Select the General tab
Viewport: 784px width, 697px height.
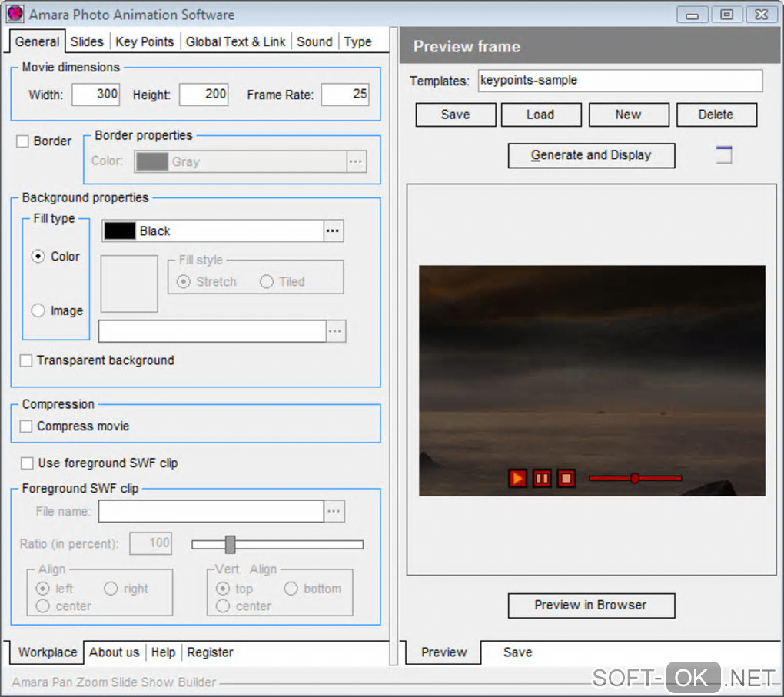[37, 42]
